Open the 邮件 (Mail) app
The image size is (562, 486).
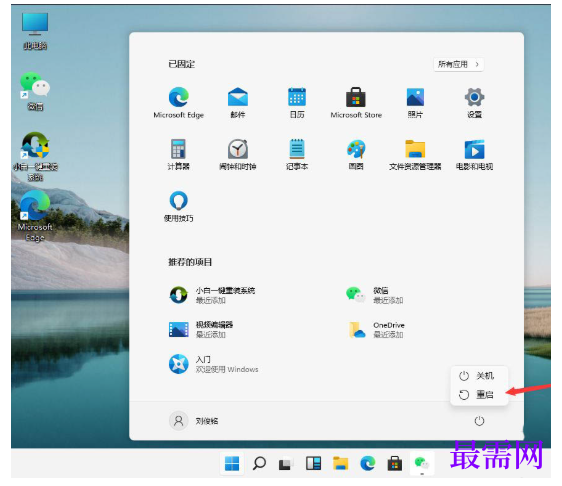click(238, 102)
